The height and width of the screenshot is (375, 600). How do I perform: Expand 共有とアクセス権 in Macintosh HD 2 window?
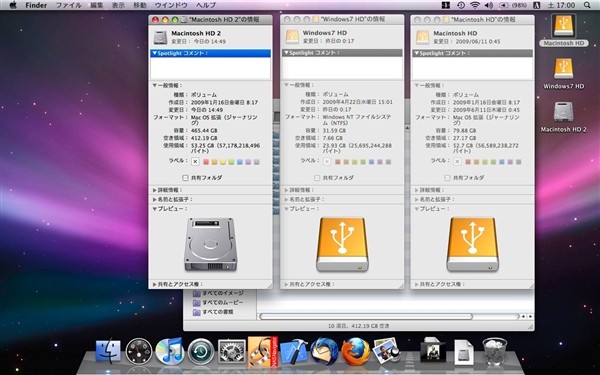pos(155,284)
